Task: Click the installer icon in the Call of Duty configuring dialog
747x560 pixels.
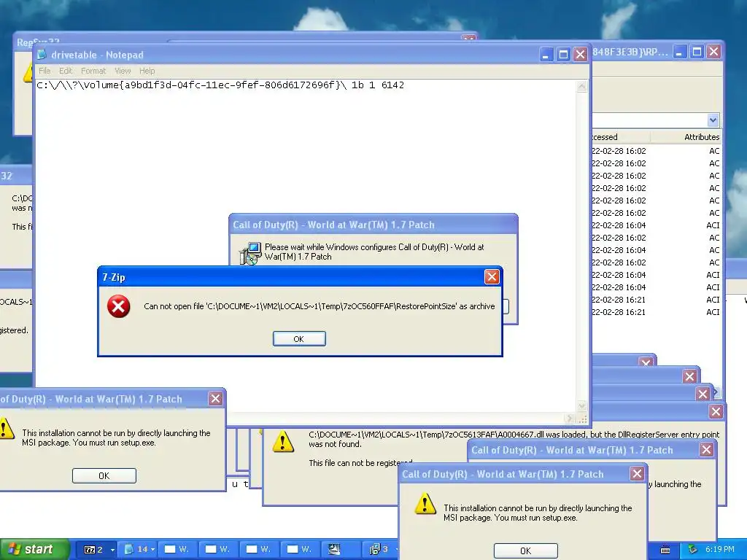Action: coord(250,253)
